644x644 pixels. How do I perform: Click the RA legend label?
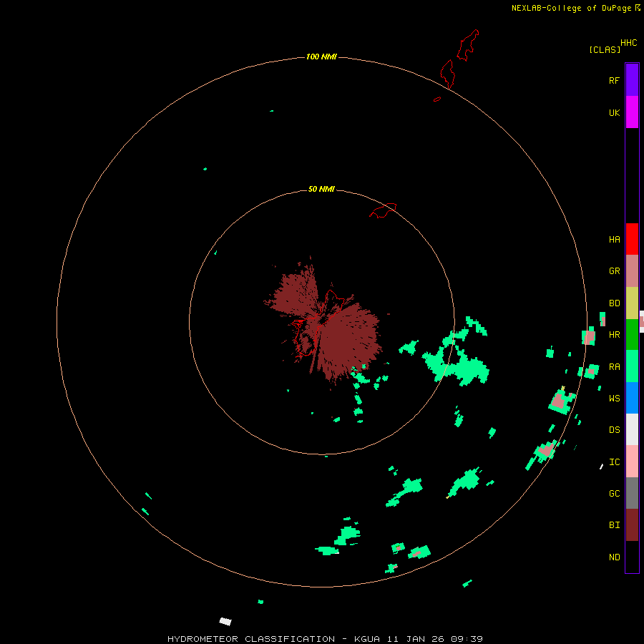click(x=614, y=367)
